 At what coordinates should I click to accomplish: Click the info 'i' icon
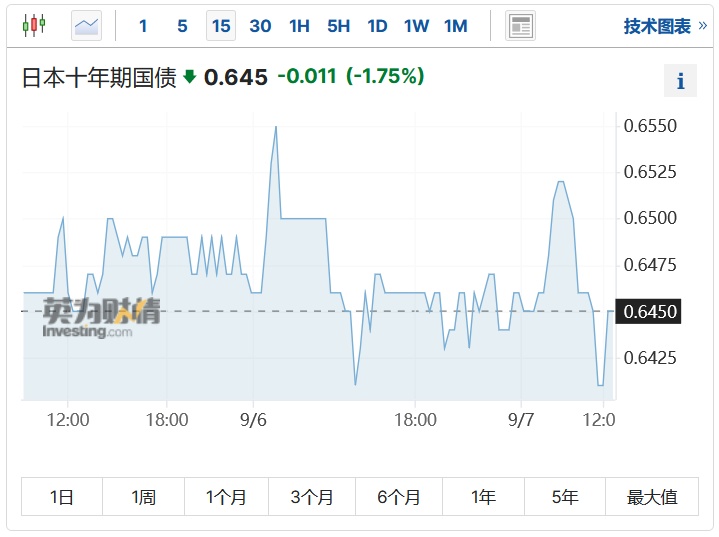680,81
